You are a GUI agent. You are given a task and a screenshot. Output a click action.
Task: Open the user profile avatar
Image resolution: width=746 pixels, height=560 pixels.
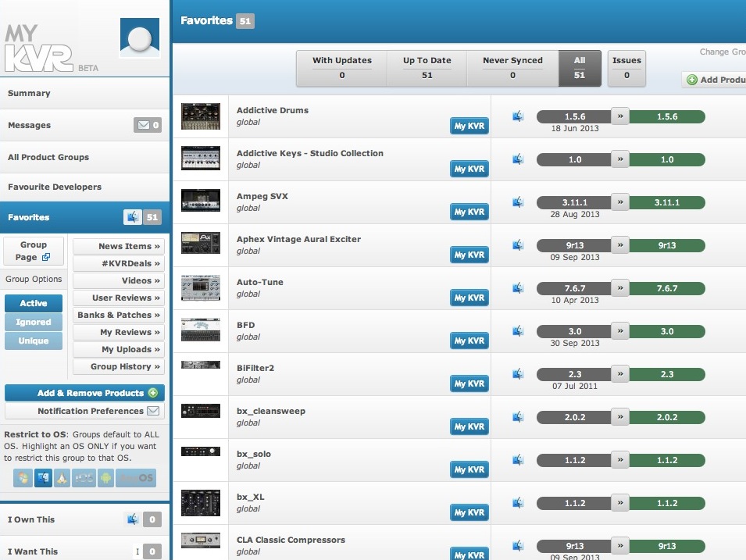139,37
